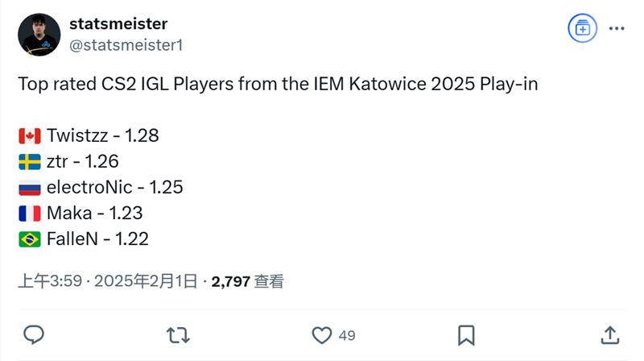Open the @statsmeister1 handle link
Viewport: 644px width, 361px height.
pyautogui.click(x=126, y=45)
